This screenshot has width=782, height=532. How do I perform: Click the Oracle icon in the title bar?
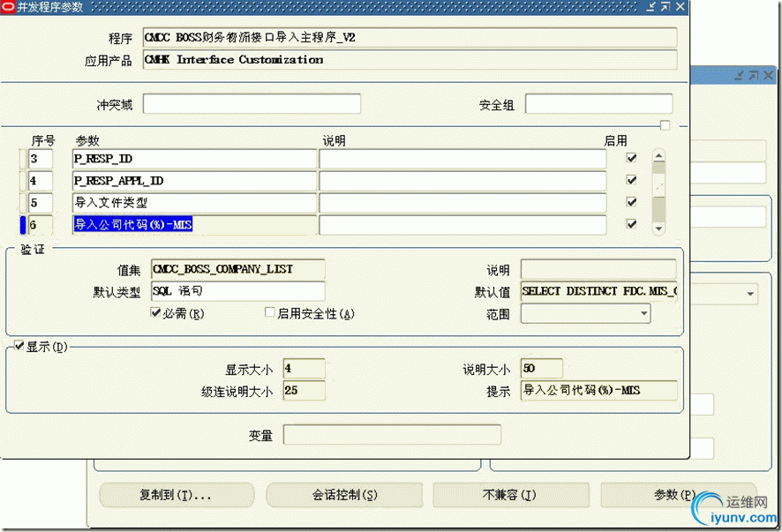tap(8, 7)
